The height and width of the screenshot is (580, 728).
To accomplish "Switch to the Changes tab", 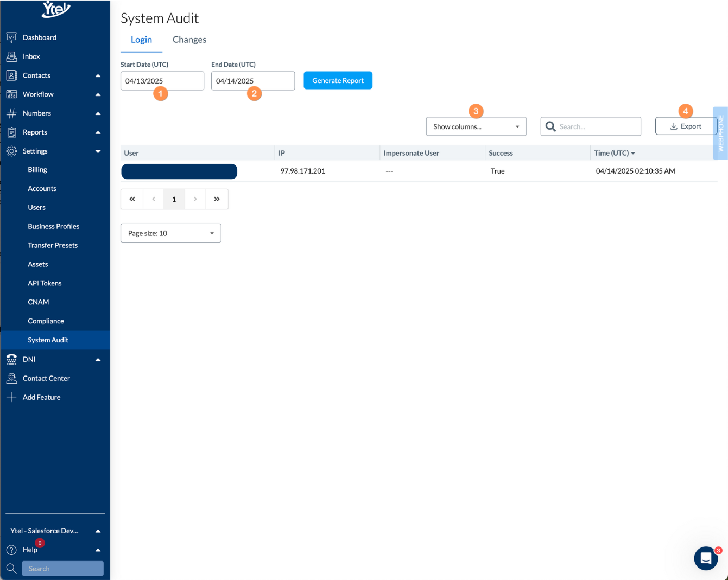I will click(189, 40).
